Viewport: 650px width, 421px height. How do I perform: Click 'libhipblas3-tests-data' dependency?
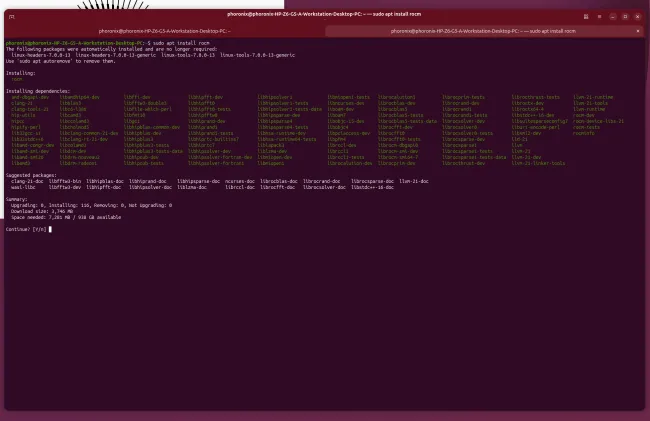point(153,151)
